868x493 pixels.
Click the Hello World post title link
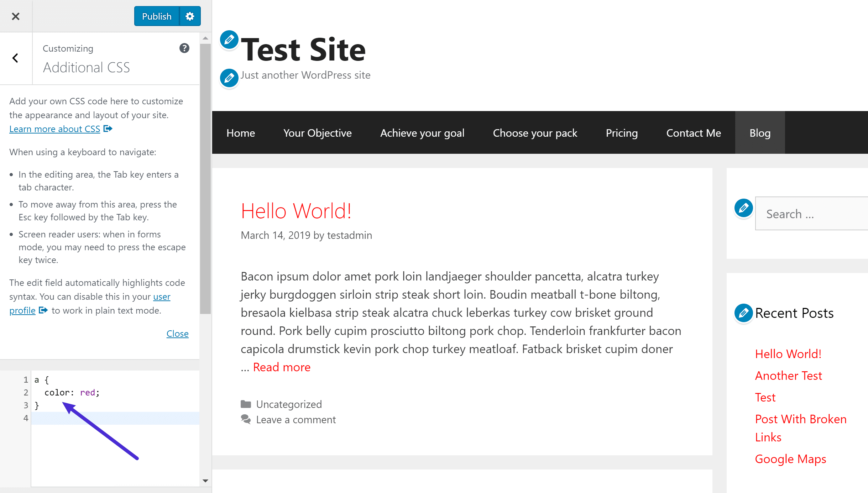[296, 210]
